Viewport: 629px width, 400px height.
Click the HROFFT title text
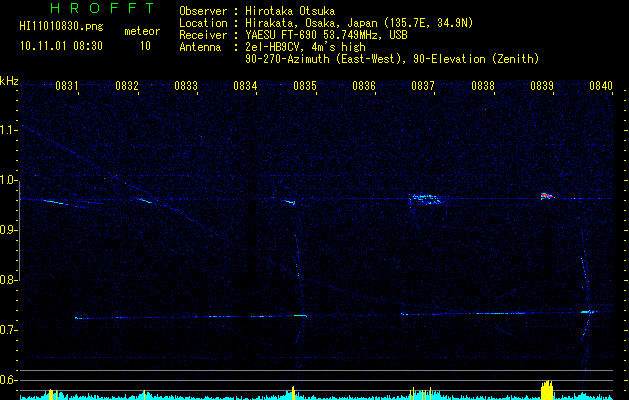(102, 8)
